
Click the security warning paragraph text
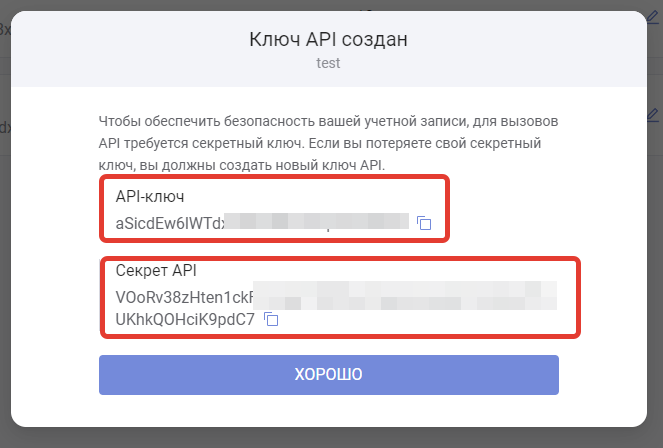click(x=328, y=142)
